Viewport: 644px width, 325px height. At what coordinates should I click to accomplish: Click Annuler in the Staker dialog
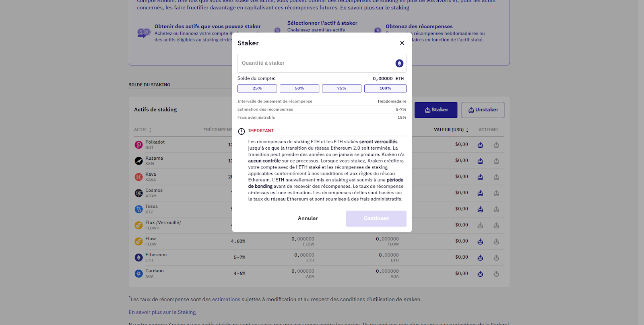(x=308, y=218)
